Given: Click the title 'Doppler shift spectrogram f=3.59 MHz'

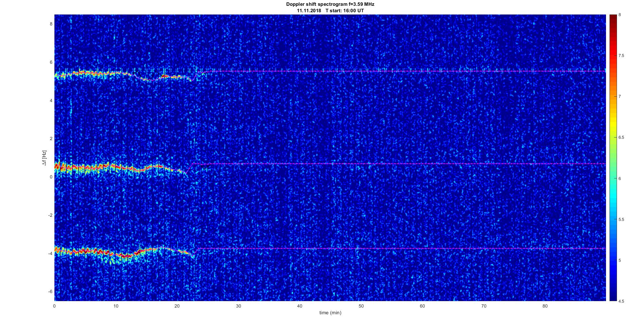Looking at the screenshot, I should tap(330, 5).
